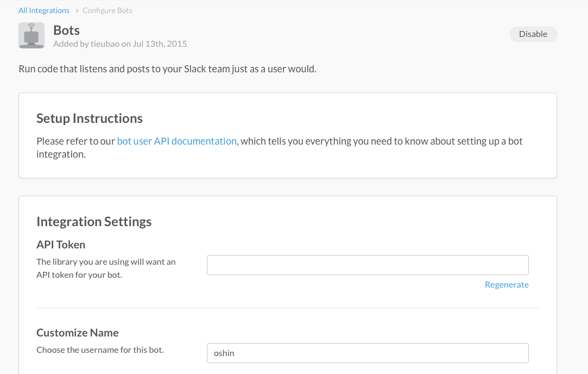Viewport: 588px width, 374px height.
Task: Click the Bots integration robot icon
Action: 31,35
